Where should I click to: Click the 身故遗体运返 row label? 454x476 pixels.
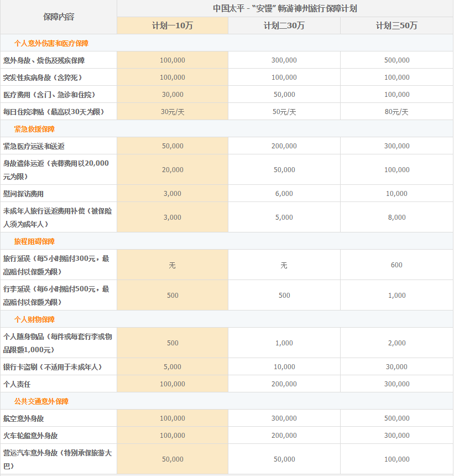[x=56, y=170]
